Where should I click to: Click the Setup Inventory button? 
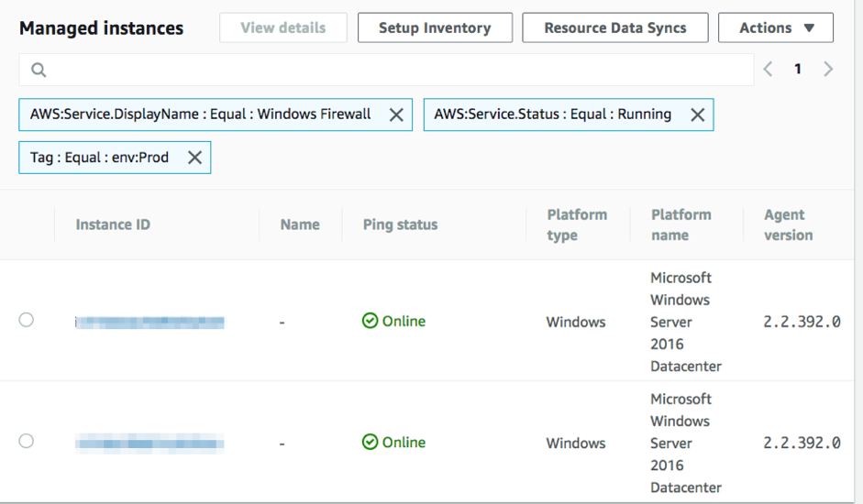click(x=435, y=28)
